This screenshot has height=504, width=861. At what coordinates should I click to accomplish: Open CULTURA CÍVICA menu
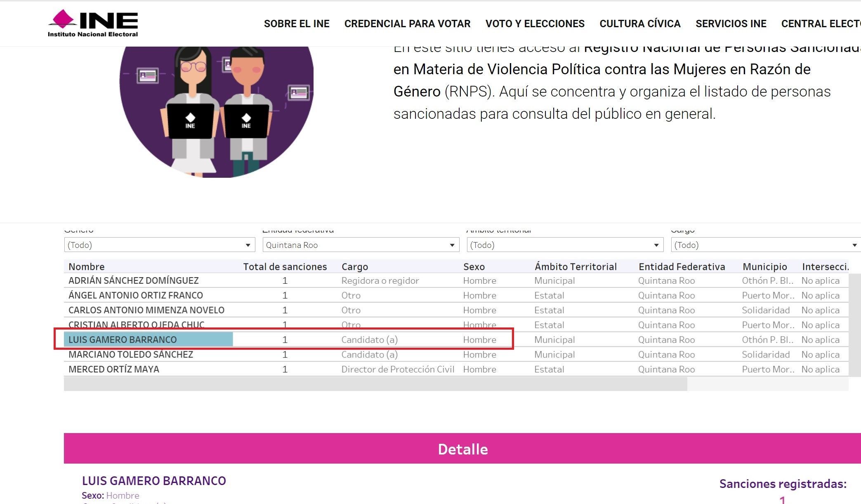[x=640, y=24]
